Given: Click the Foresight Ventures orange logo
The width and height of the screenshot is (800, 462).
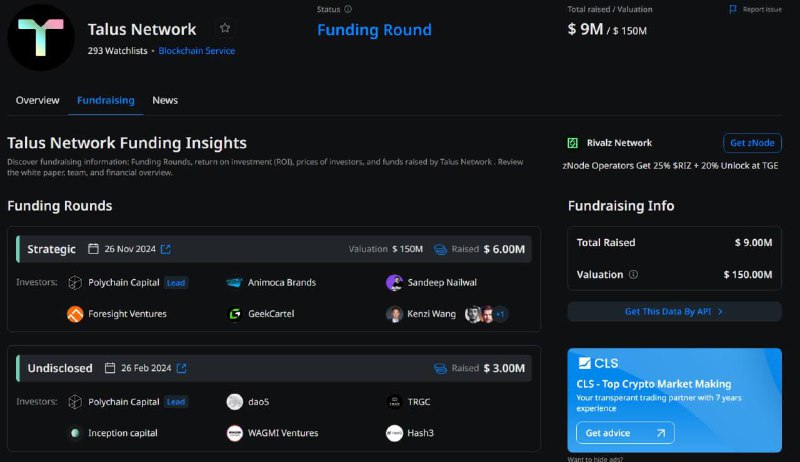Looking at the screenshot, I should 75,314.
